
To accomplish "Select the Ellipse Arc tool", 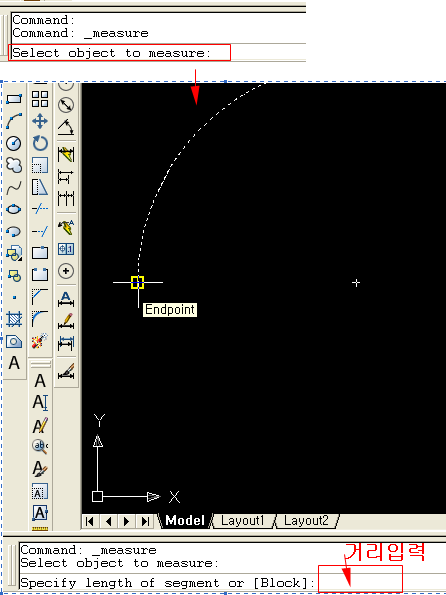I will 14,231.
